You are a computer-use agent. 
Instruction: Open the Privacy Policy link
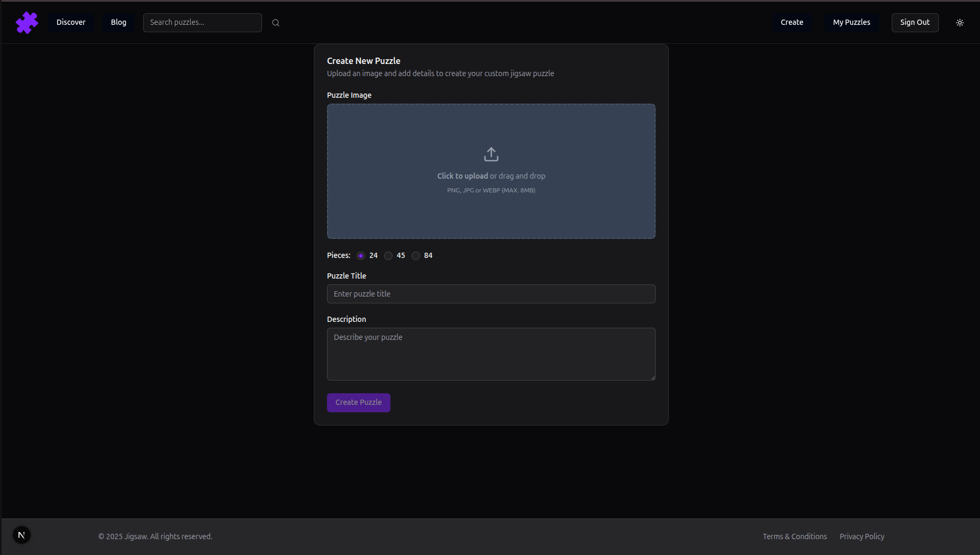coord(862,536)
